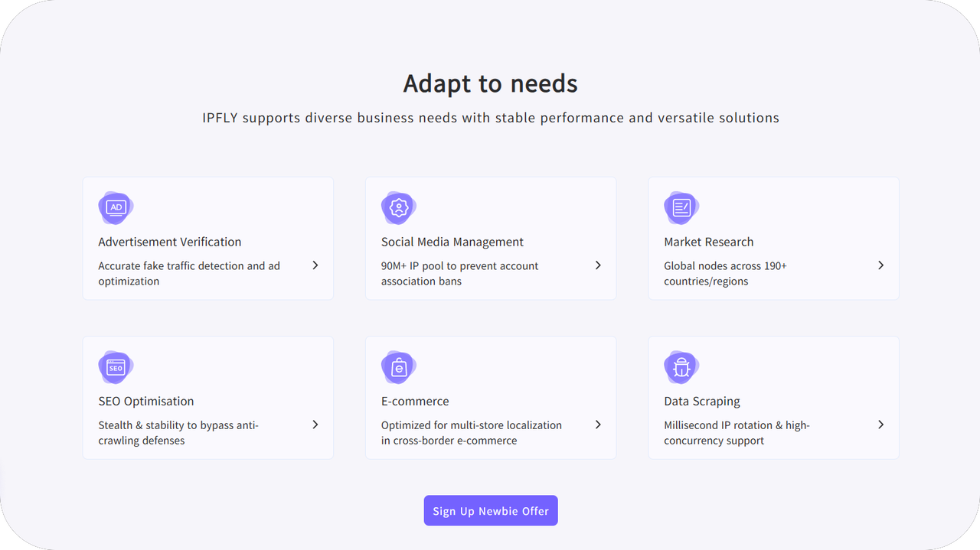
Task: Click the Data Scraping chevron arrow
Action: pyautogui.click(x=880, y=425)
